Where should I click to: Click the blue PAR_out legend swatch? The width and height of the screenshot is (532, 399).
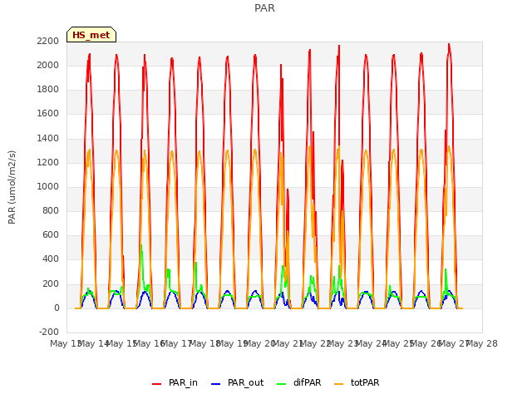(215, 384)
